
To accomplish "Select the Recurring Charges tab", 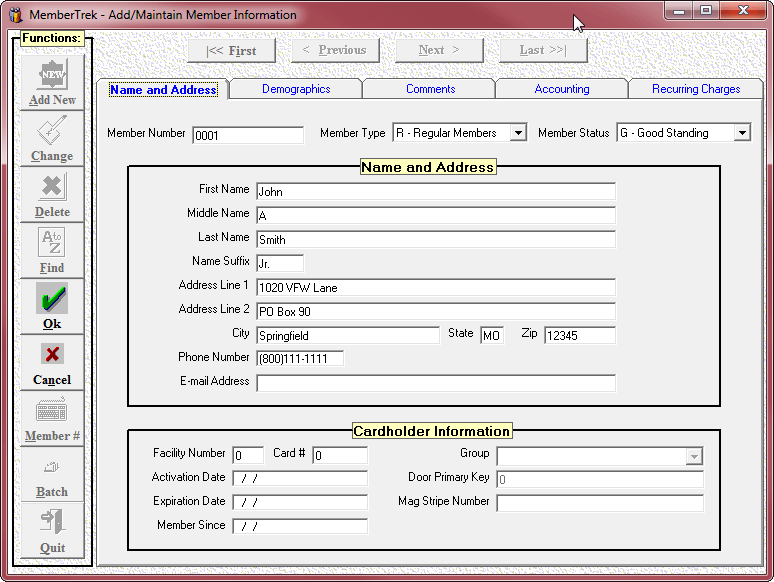I will click(696, 89).
